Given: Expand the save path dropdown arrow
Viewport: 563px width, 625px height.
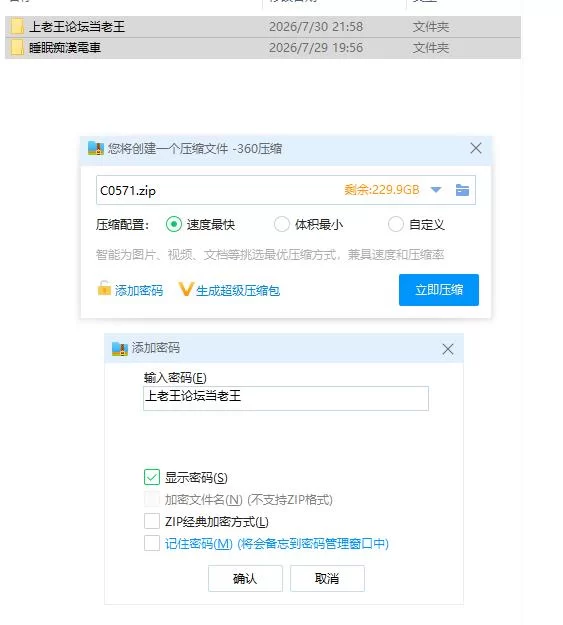Looking at the screenshot, I should 436,190.
